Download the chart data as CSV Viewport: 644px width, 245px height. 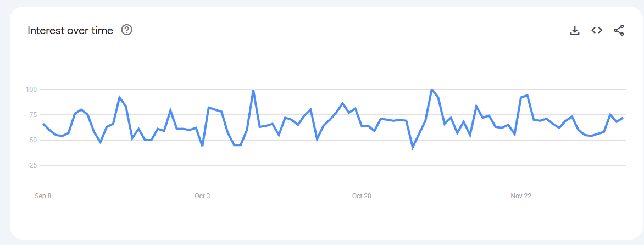coord(575,31)
